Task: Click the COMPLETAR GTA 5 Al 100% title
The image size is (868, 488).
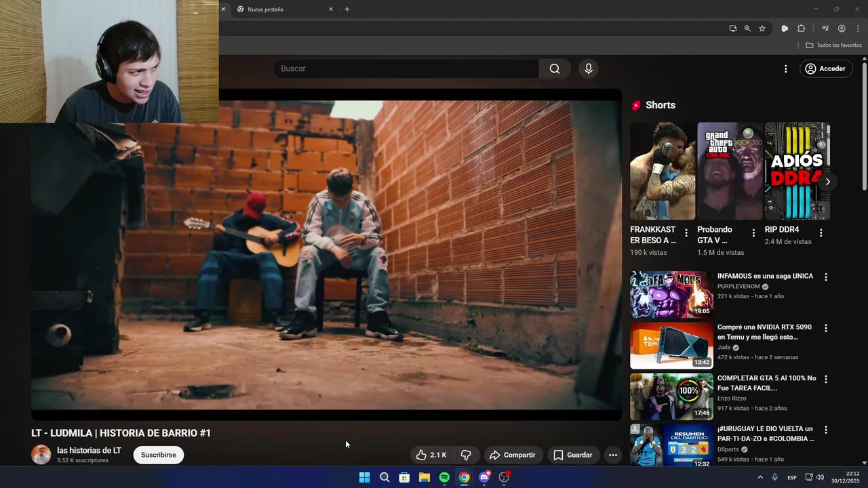Action: tap(767, 383)
